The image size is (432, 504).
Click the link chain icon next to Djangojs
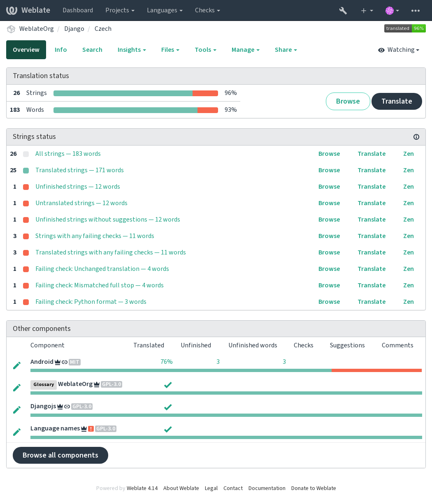(x=67, y=407)
